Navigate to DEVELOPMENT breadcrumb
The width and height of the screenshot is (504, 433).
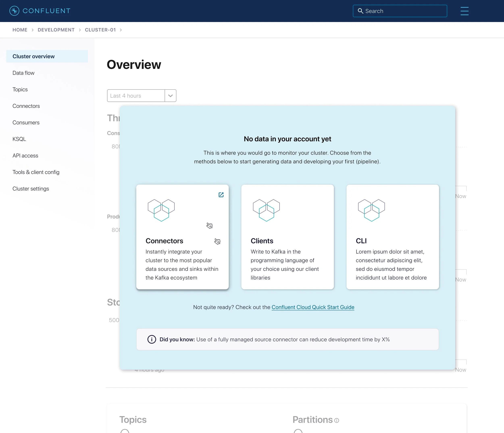click(x=56, y=30)
